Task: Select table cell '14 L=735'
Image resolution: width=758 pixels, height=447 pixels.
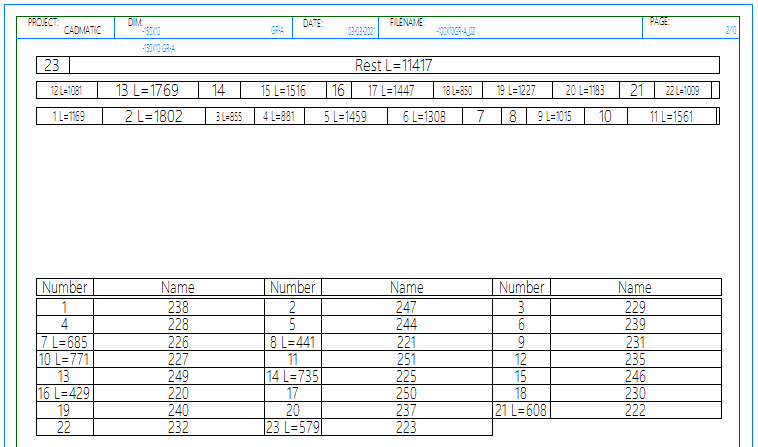Action: pos(293,376)
